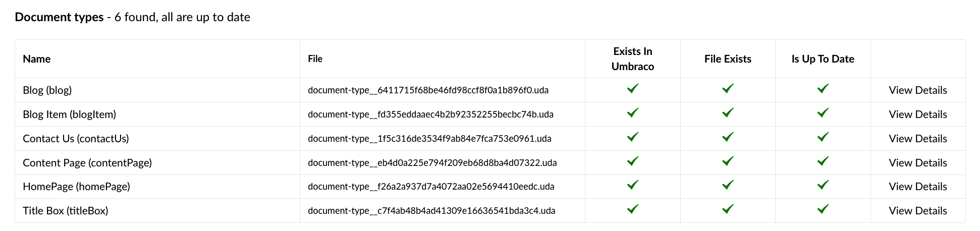Click Is Up To Date checkmark for Contact Us
The width and height of the screenshot is (980, 231).
click(823, 137)
